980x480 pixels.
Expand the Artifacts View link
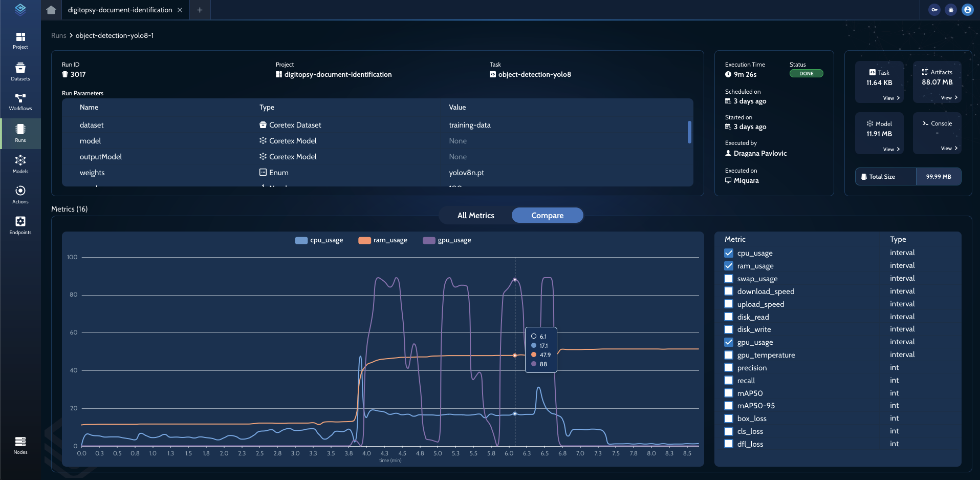coord(949,98)
